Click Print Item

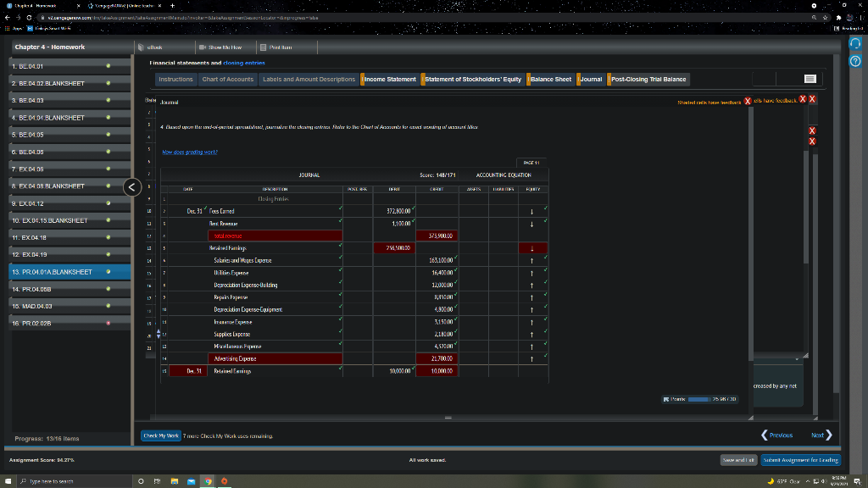[276, 47]
